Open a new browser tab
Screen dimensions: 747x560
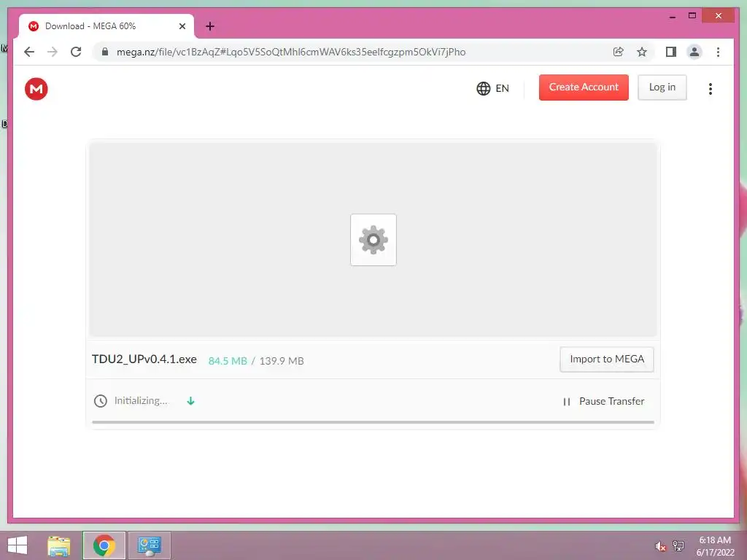point(210,26)
